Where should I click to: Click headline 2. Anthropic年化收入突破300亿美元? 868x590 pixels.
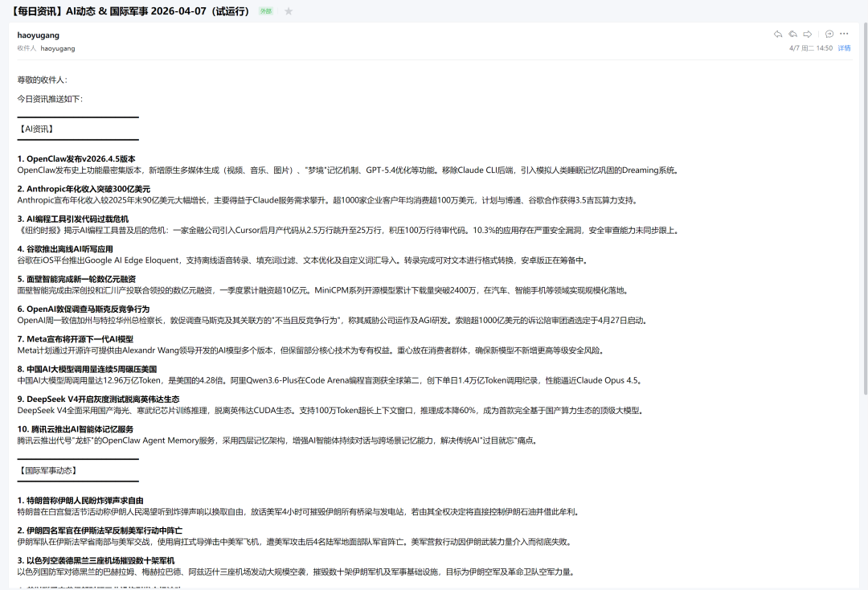tap(84, 189)
